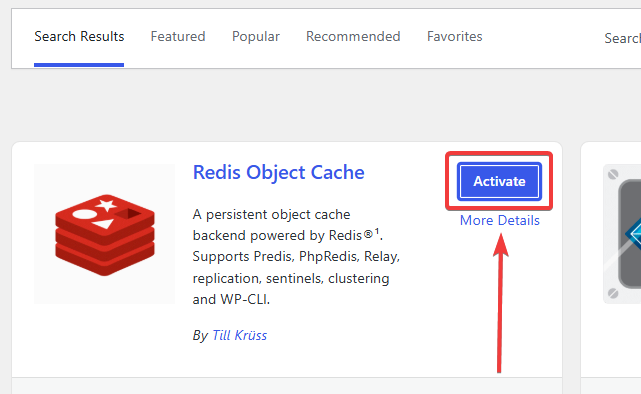Open the Redis Object Cache title link
This screenshot has height=394, width=641.
click(x=278, y=172)
